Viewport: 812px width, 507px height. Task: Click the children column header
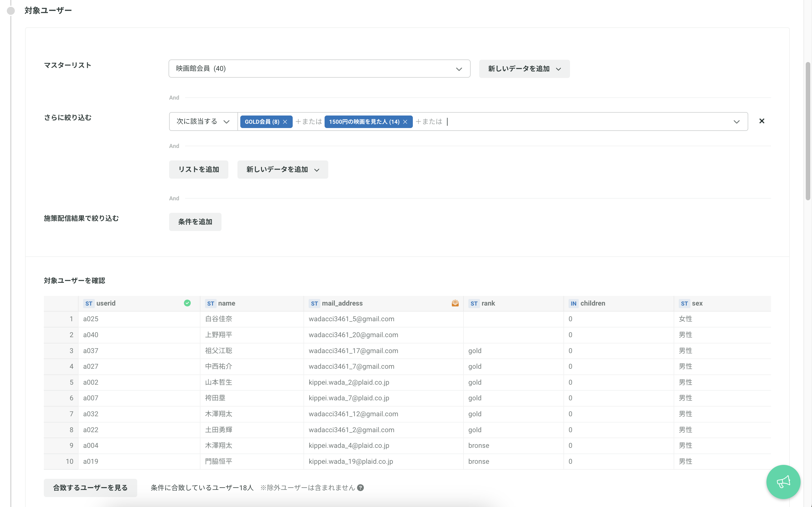click(619, 304)
